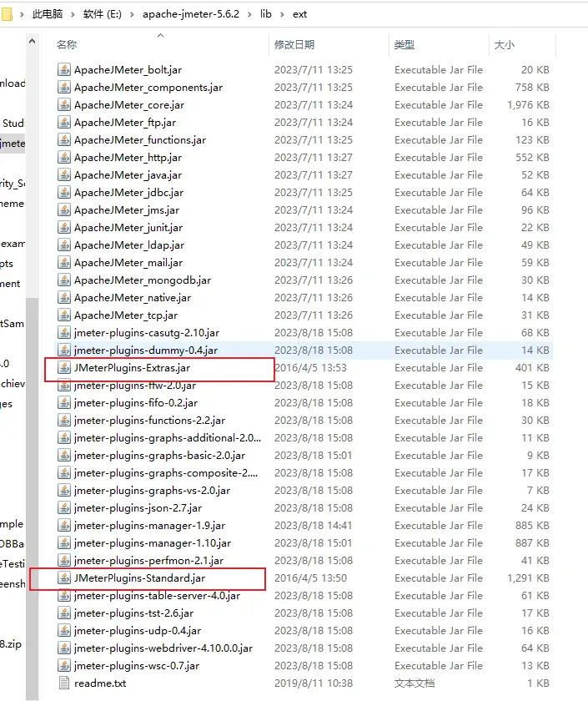Click the JMeterPlugins-Extras.jar file icon
Viewport: 588px width, 701px height.
(x=64, y=368)
